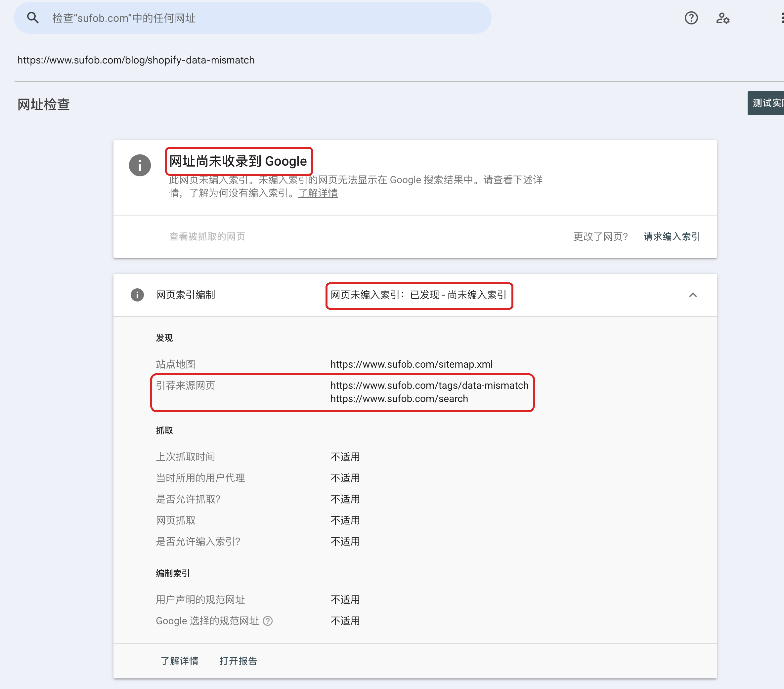Click the 更改了网页? text
The height and width of the screenshot is (689, 784).
[x=600, y=237]
